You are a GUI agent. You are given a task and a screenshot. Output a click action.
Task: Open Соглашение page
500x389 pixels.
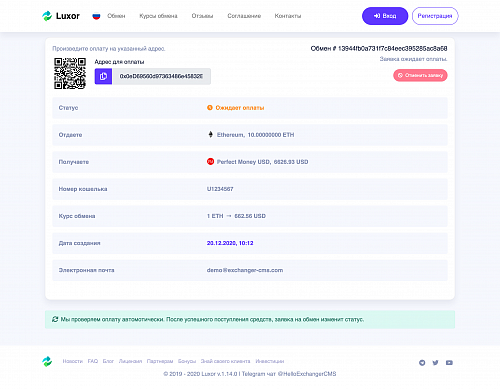(x=244, y=16)
